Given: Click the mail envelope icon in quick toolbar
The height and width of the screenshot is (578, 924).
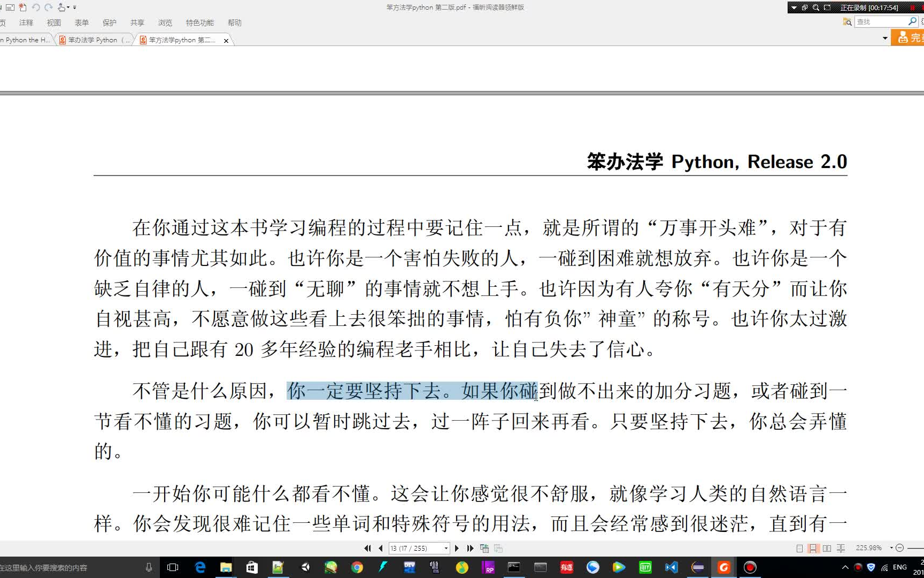Looking at the screenshot, I should [x=10, y=7].
